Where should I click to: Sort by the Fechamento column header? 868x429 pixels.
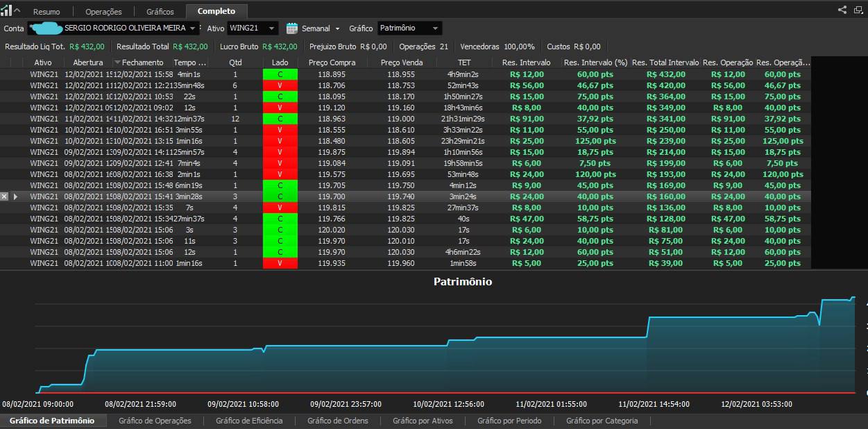pyautogui.click(x=142, y=62)
